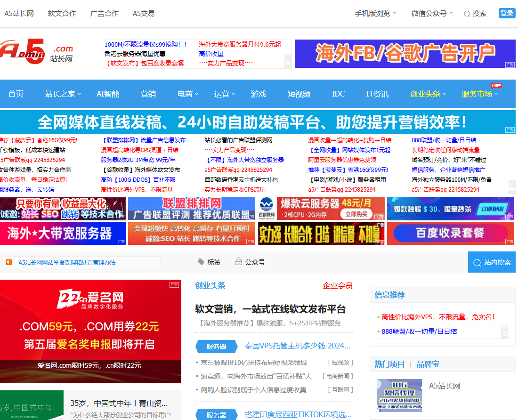Click the speaker announcement icon
518x420 pixels.
click(x=8, y=262)
